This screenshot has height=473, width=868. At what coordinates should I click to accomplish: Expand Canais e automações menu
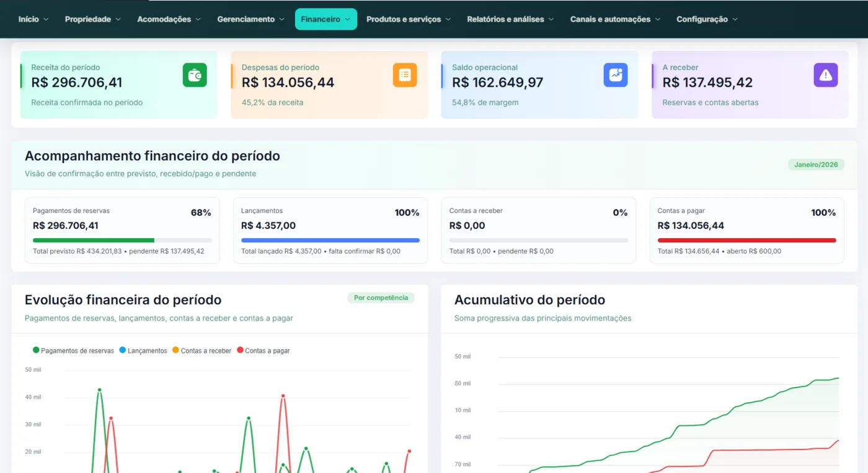615,19
